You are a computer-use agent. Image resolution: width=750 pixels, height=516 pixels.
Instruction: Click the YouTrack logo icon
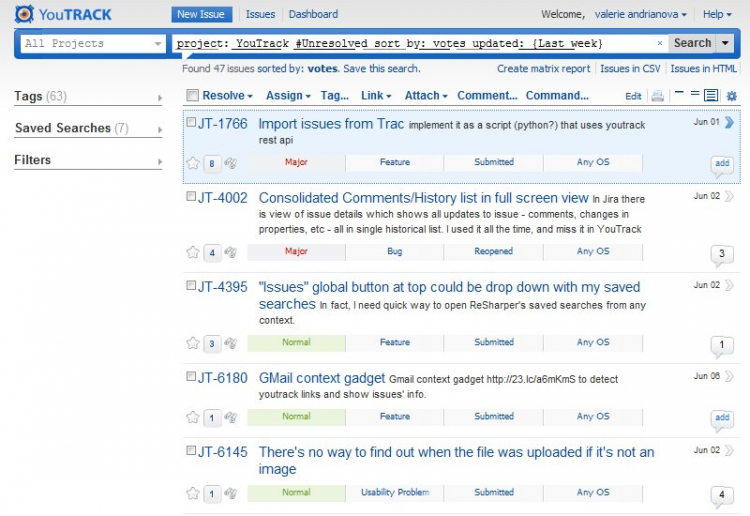tap(24, 14)
